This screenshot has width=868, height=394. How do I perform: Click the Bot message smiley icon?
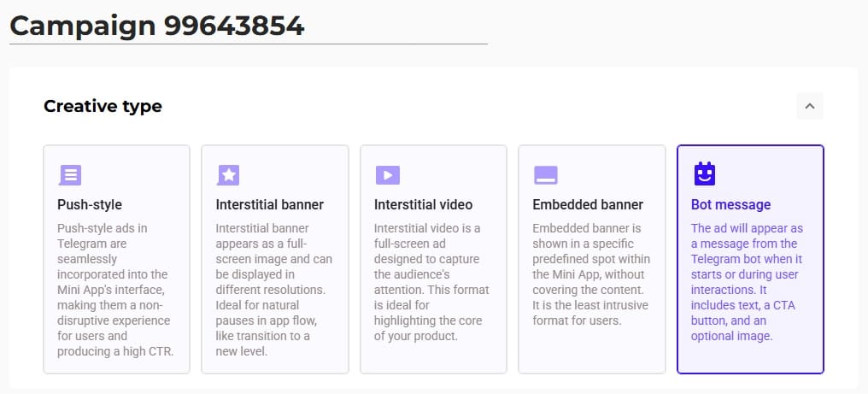tap(705, 174)
